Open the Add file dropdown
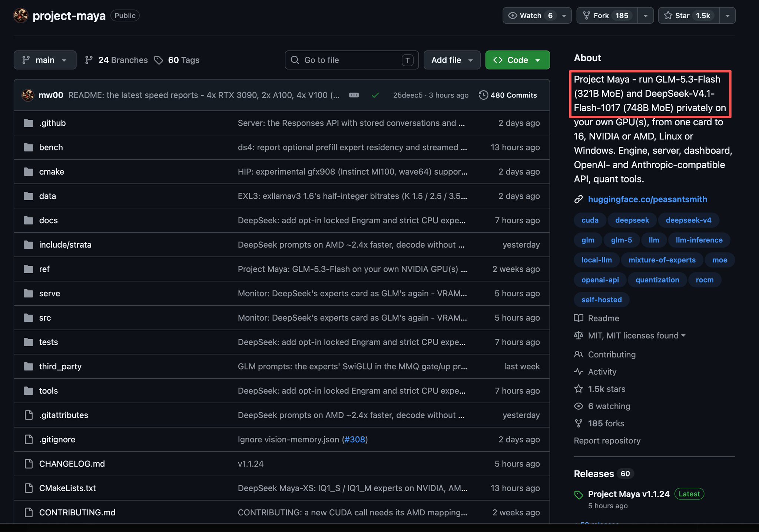 point(452,60)
